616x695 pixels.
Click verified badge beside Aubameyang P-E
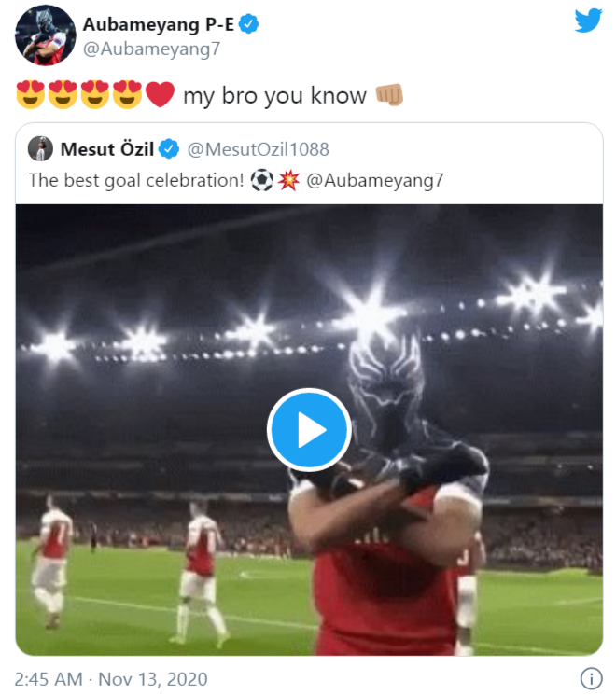pyautogui.click(x=247, y=25)
